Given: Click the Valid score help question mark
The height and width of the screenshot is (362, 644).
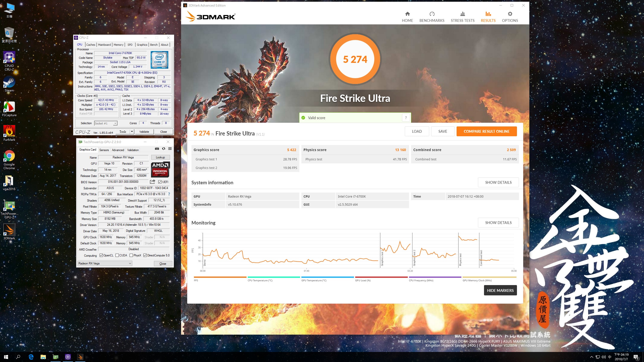Looking at the screenshot, I should pos(406,118).
